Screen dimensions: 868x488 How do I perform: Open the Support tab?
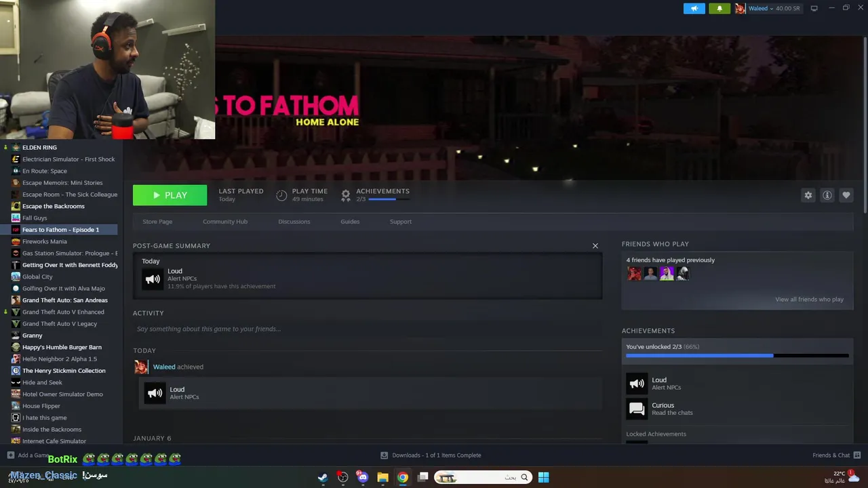[401, 222]
